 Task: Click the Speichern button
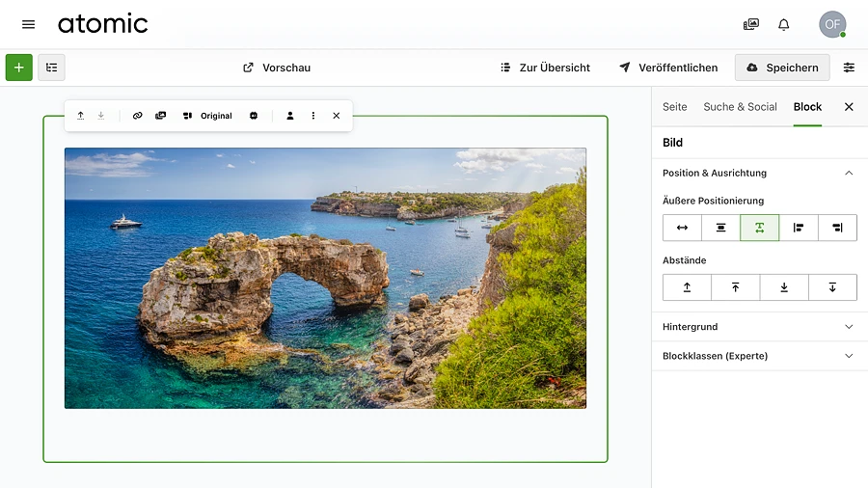[782, 68]
